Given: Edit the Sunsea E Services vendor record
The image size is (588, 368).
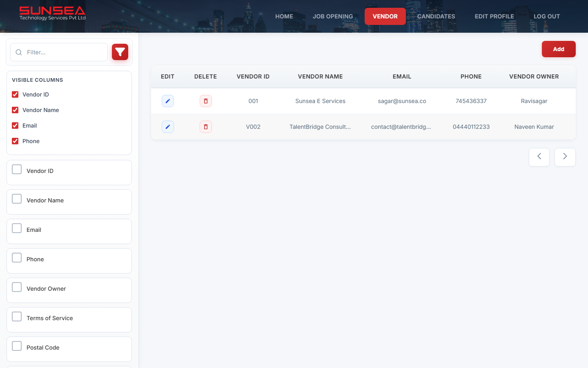Looking at the screenshot, I should pyautogui.click(x=167, y=101).
